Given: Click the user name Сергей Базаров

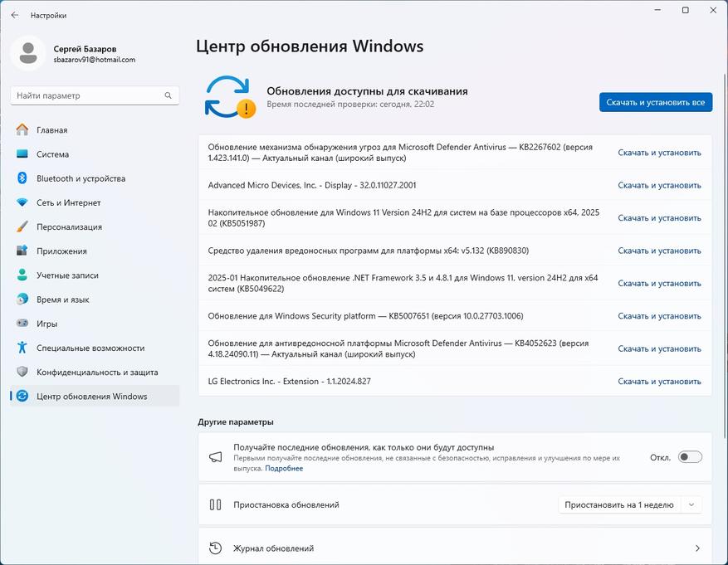Looking at the screenshot, I should pyautogui.click(x=85, y=49).
